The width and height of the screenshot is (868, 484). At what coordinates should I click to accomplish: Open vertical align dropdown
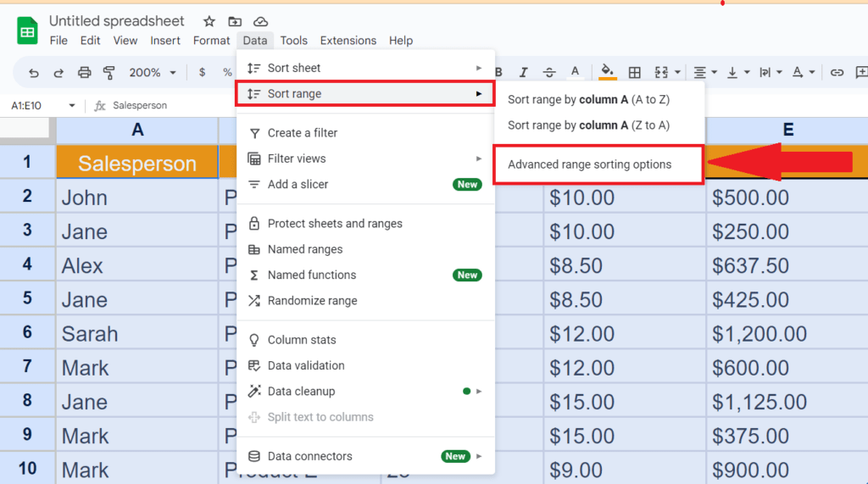coord(738,72)
